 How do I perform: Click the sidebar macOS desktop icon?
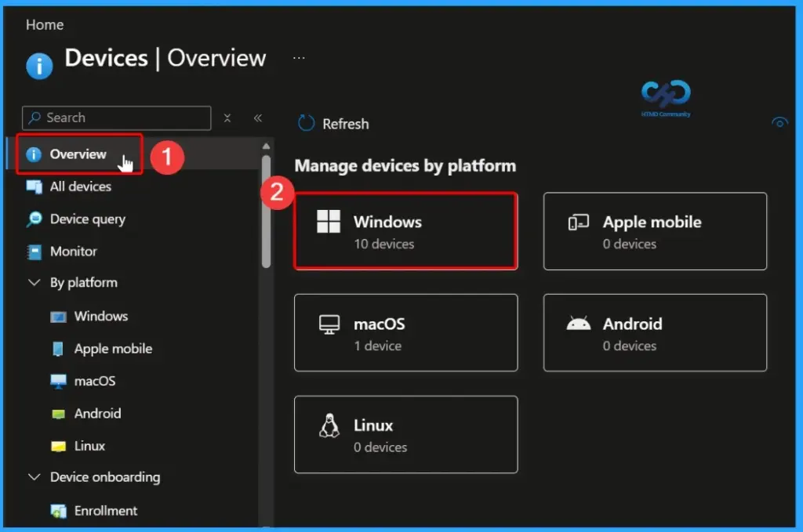coord(58,382)
